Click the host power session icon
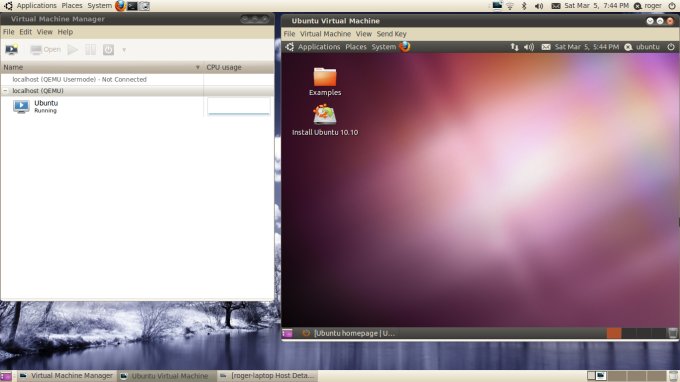The height and width of the screenshot is (382, 680). 672,6
